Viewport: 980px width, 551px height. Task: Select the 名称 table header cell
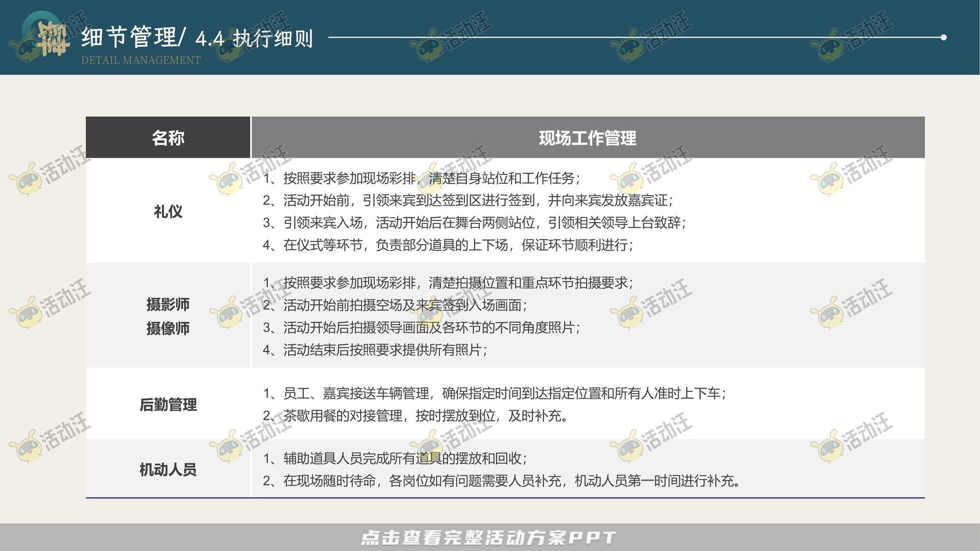[168, 137]
